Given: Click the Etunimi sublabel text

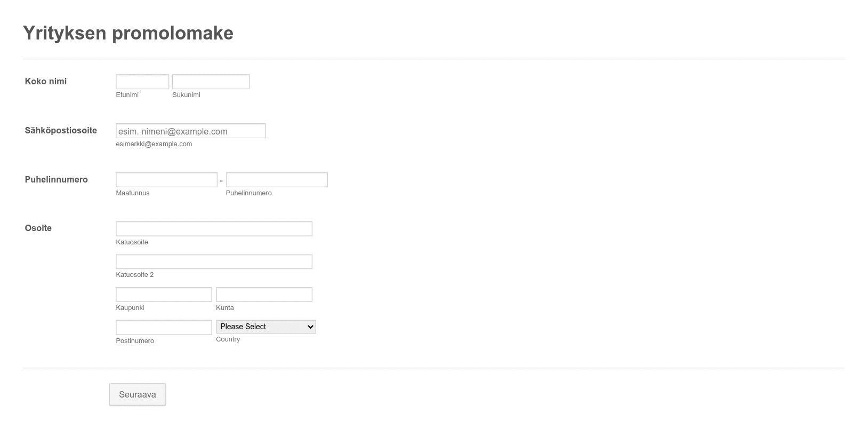Looking at the screenshot, I should tap(127, 95).
